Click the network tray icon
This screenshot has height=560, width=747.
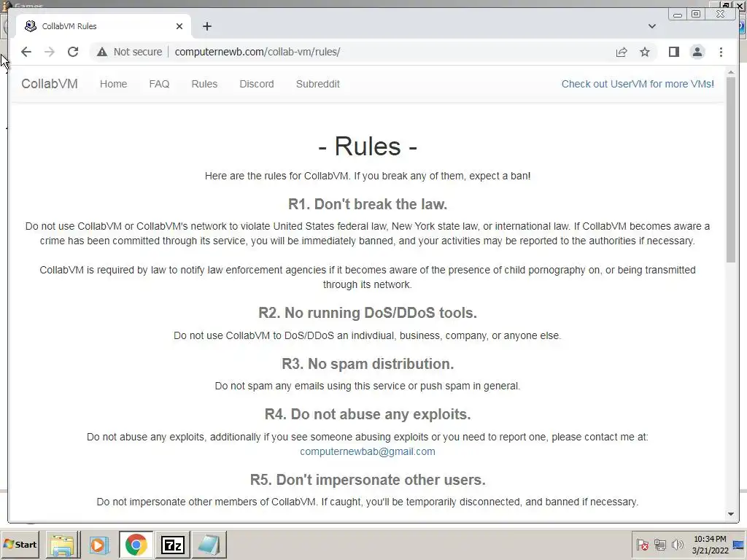pyautogui.click(x=659, y=544)
